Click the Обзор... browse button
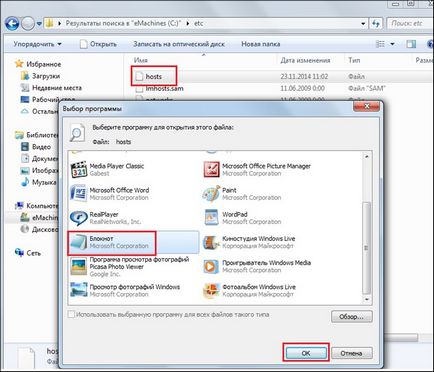Viewport: 434px width, 372px height. (x=352, y=316)
